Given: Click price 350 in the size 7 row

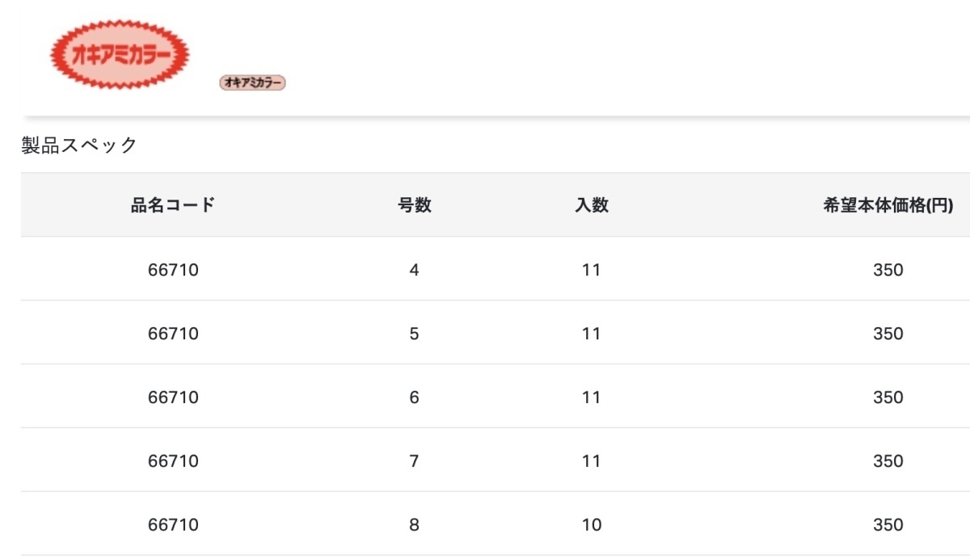Looking at the screenshot, I should point(888,461).
